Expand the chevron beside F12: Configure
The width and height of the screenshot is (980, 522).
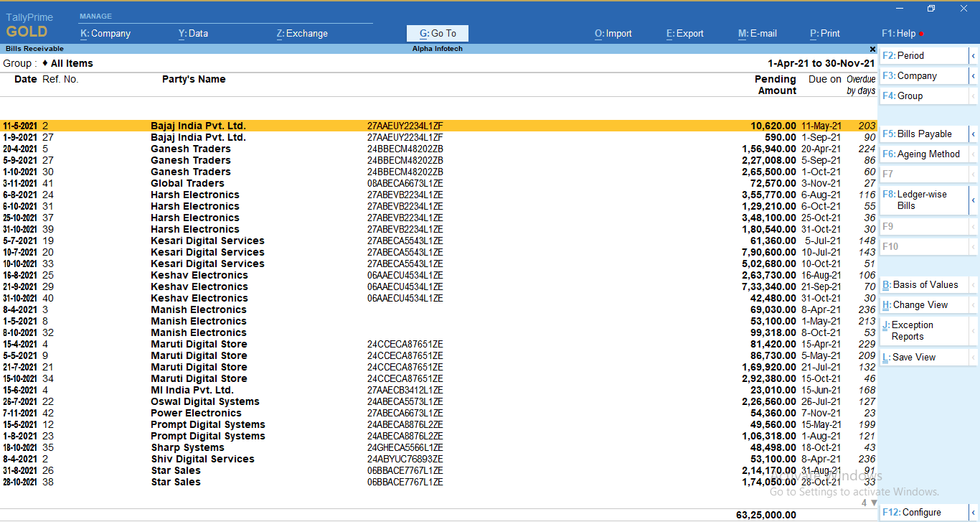(x=974, y=512)
